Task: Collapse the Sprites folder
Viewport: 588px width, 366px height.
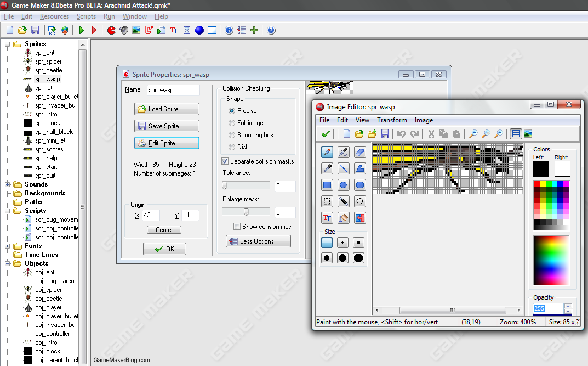Action: click(7, 44)
